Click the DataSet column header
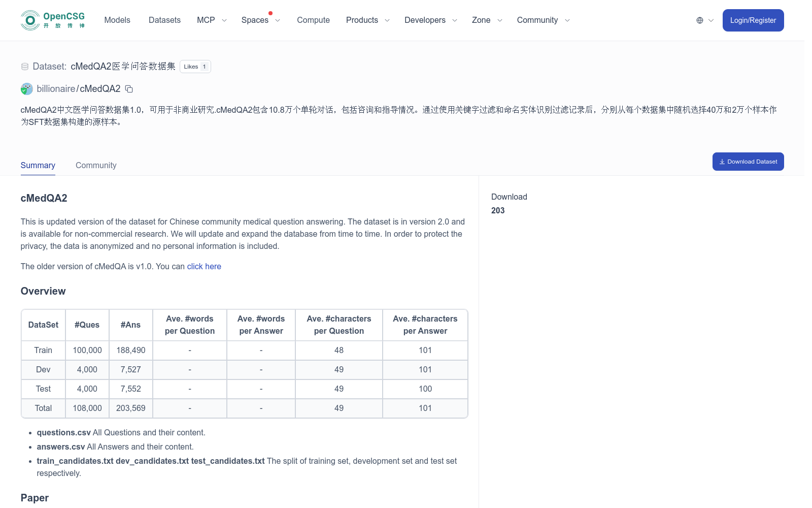 pyautogui.click(x=43, y=325)
